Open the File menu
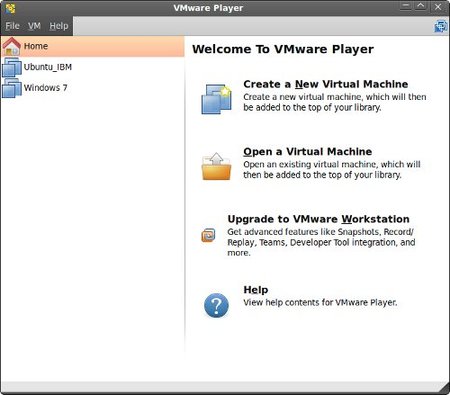 coord(12,26)
